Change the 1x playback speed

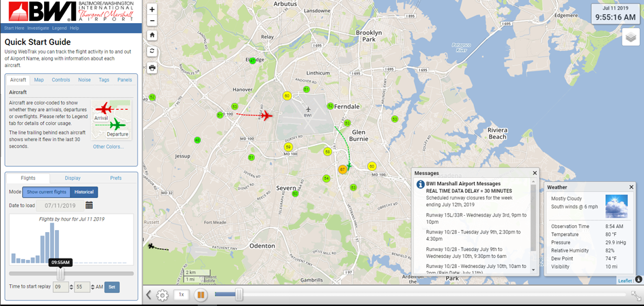pyautogui.click(x=181, y=295)
